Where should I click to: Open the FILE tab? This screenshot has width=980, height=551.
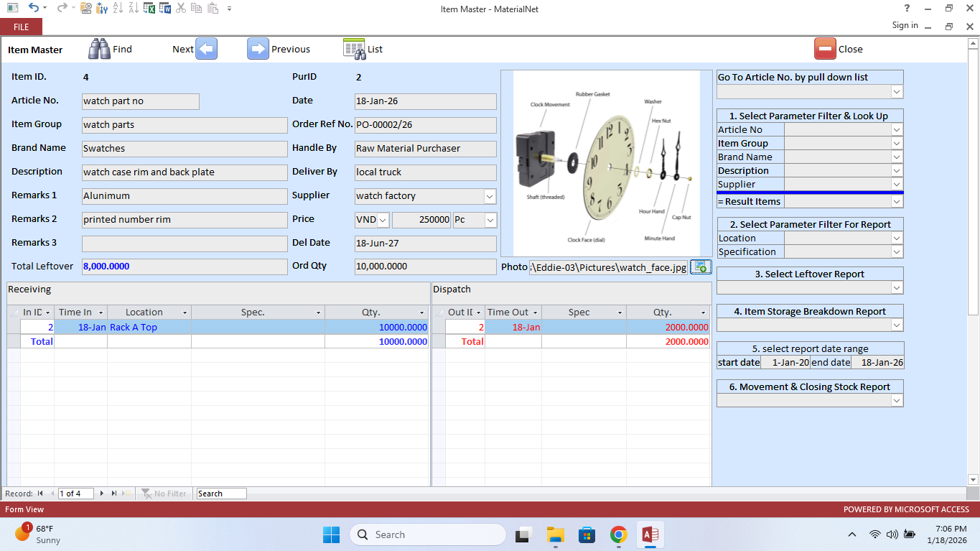pyautogui.click(x=22, y=27)
